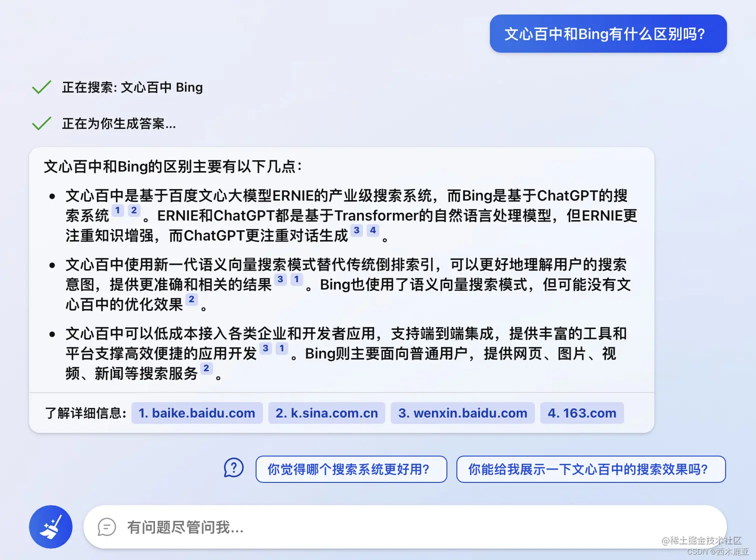Click bullet text starting 文心百中可以低成本接入
This screenshot has height=560, width=756.
coord(346,353)
